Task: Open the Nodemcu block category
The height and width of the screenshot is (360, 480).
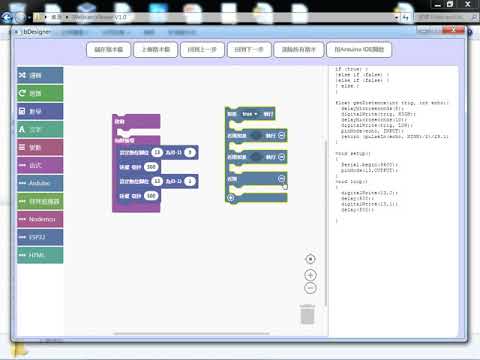Action: [x=40, y=219]
